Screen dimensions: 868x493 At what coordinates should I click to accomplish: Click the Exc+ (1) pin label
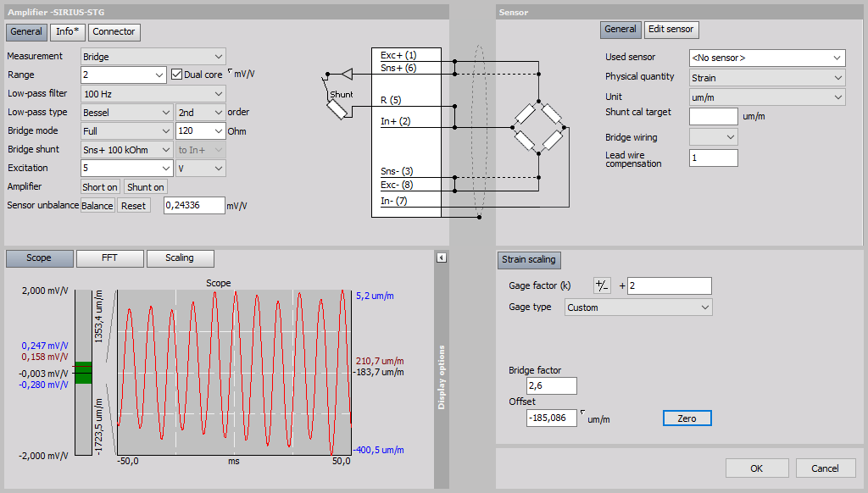(398, 55)
